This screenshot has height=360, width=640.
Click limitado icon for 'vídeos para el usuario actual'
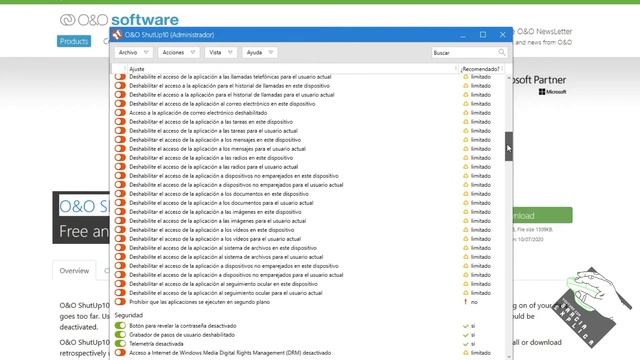[466, 239]
